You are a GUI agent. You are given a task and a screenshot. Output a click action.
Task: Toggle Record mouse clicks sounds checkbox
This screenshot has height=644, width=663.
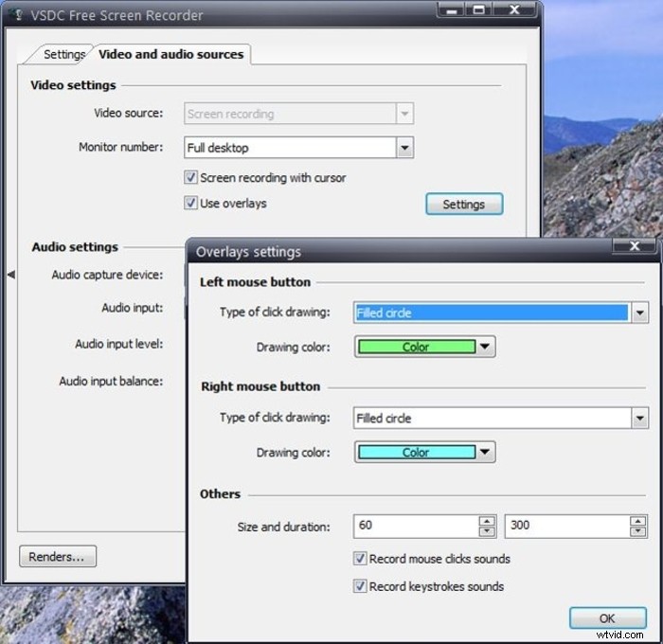360,559
